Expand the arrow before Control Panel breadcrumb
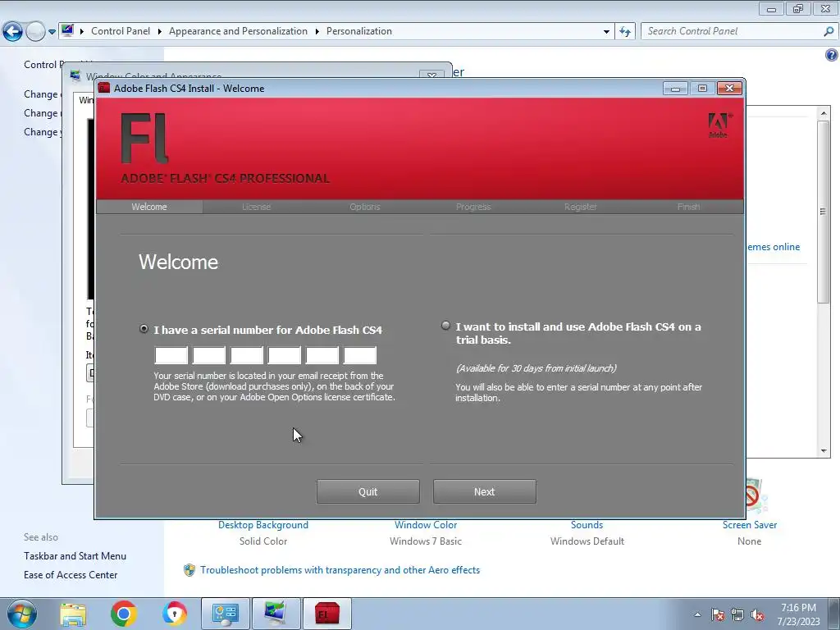This screenshot has width=840, height=630. (82, 32)
